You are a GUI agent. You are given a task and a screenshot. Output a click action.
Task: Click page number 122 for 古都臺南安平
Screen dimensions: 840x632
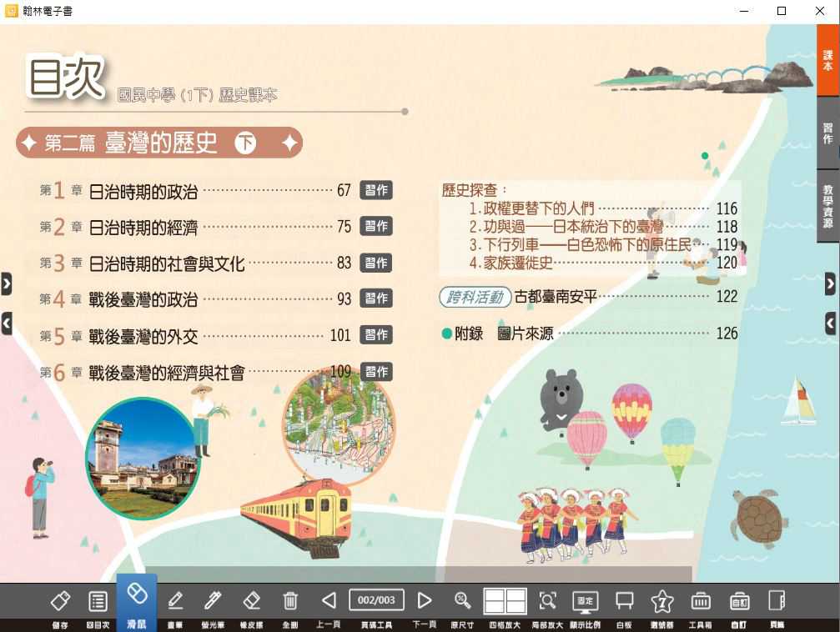pos(727,296)
